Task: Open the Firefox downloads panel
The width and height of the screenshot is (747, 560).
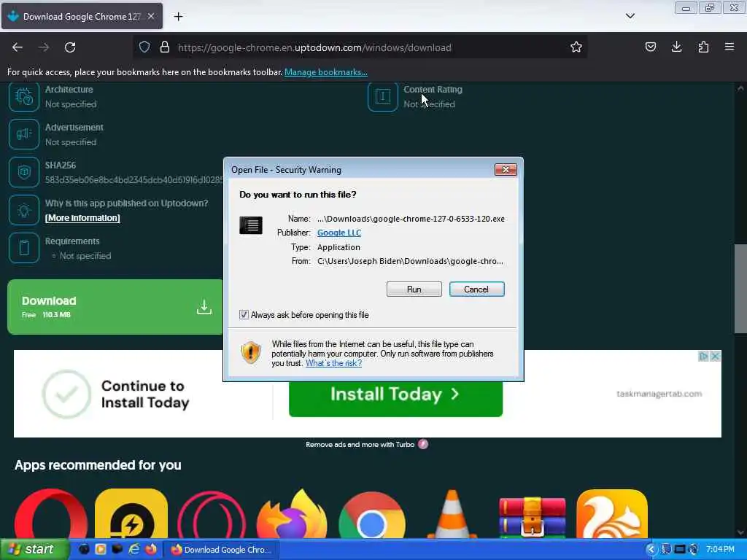Action: tap(676, 47)
